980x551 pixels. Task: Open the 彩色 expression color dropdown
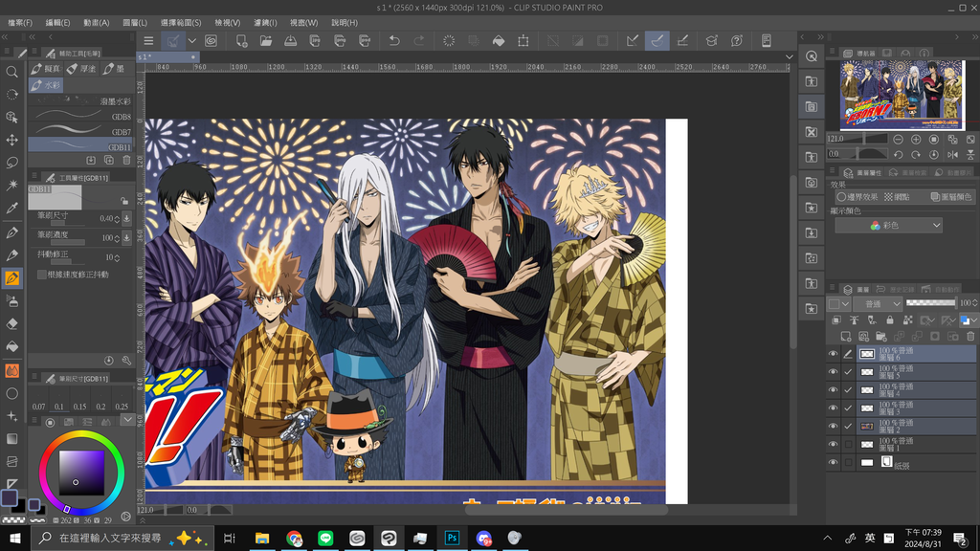(x=889, y=226)
